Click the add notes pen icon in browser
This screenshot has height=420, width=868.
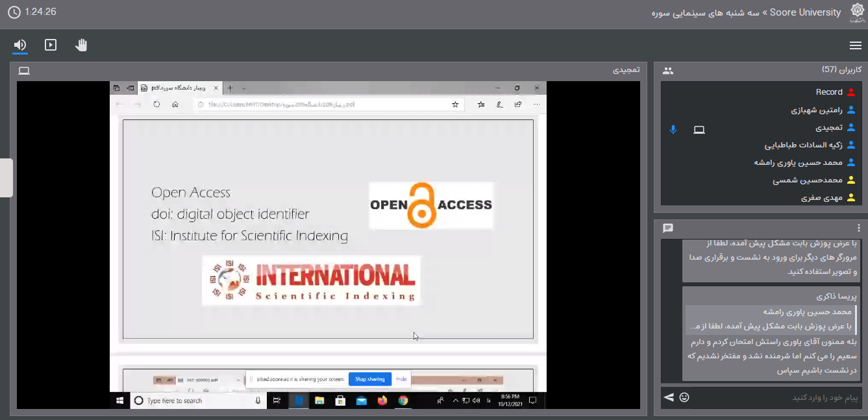point(499,105)
